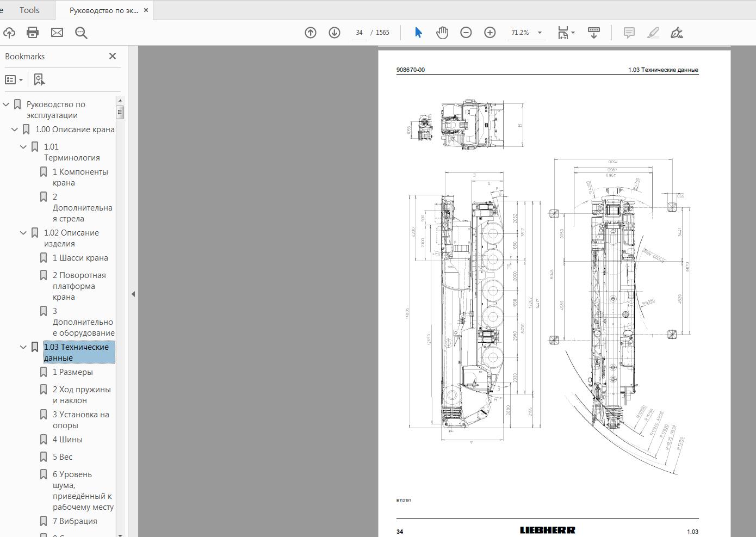Image resolution: width=756 pixels, height=537 pixels.
Task: Open bookmark 1 Шасси крана
Action: click(x=80, y=258)
